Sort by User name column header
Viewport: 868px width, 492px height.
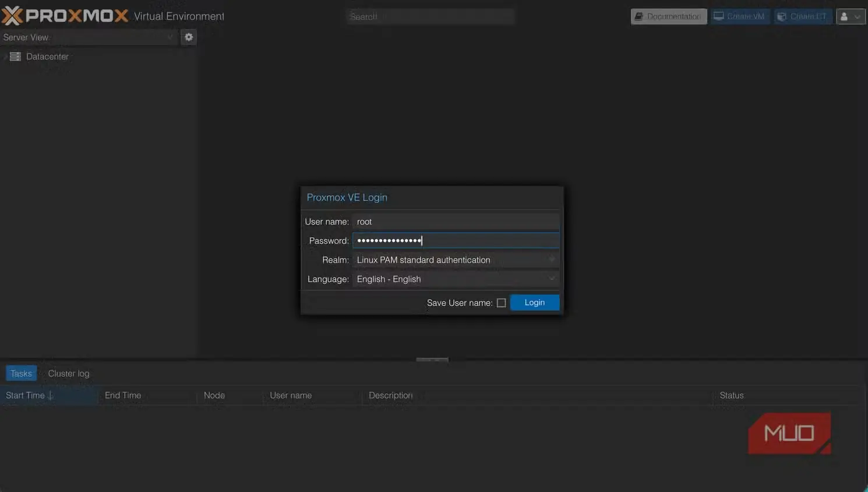pyautogui.click(x=313, y=395)
